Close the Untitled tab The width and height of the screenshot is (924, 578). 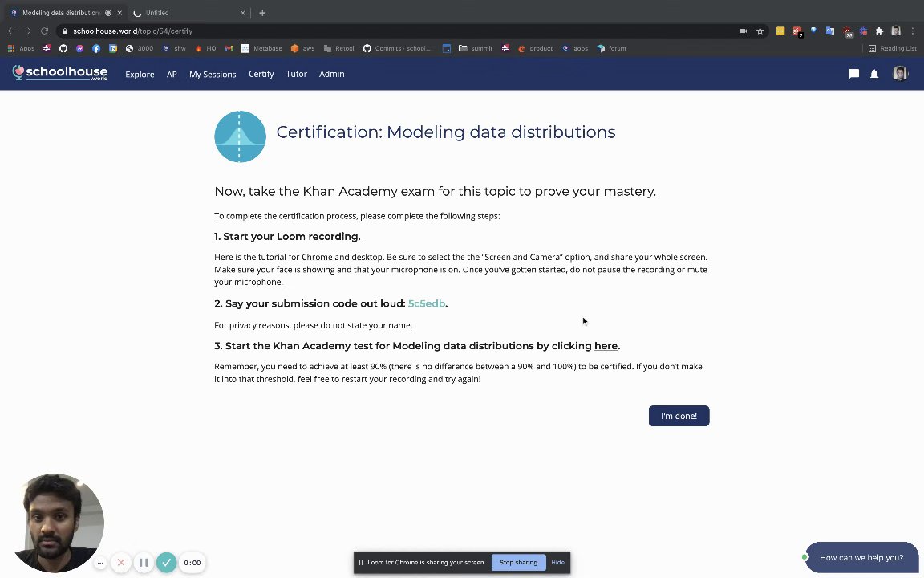(x=243, y=13)
